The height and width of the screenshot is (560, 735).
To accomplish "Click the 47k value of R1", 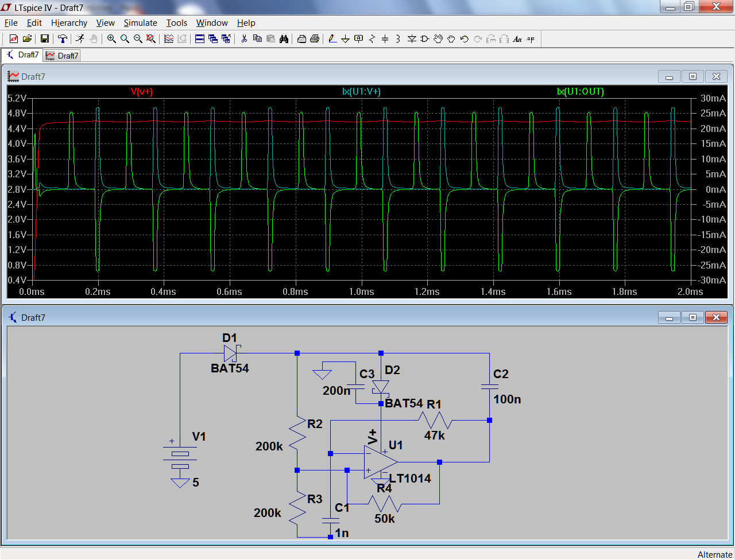I will (x=435, y=435).
